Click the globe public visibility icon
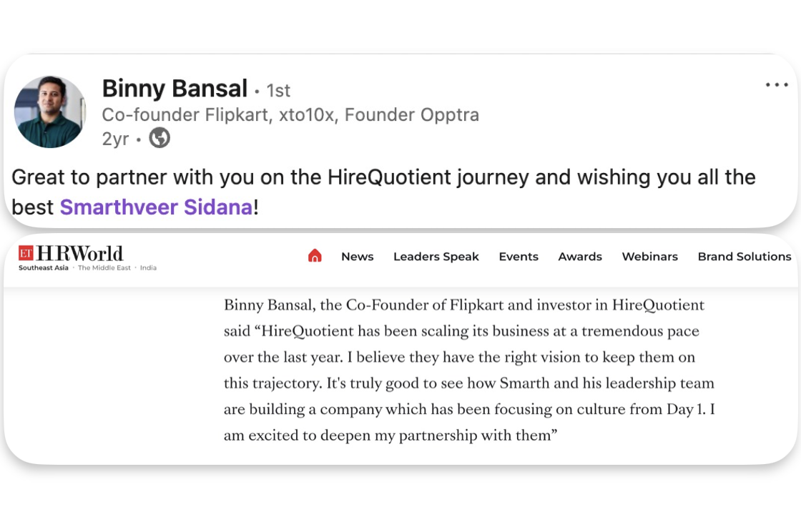 [159, 138]
